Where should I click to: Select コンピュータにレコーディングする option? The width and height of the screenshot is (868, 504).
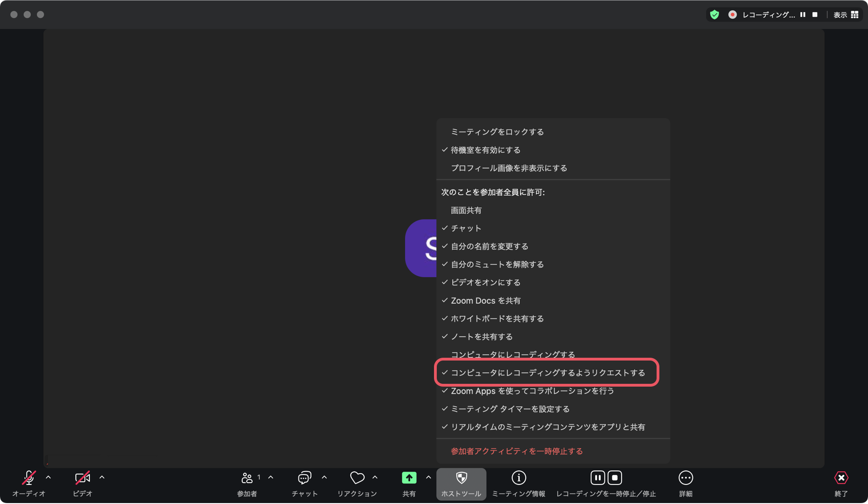click(553, 355)
